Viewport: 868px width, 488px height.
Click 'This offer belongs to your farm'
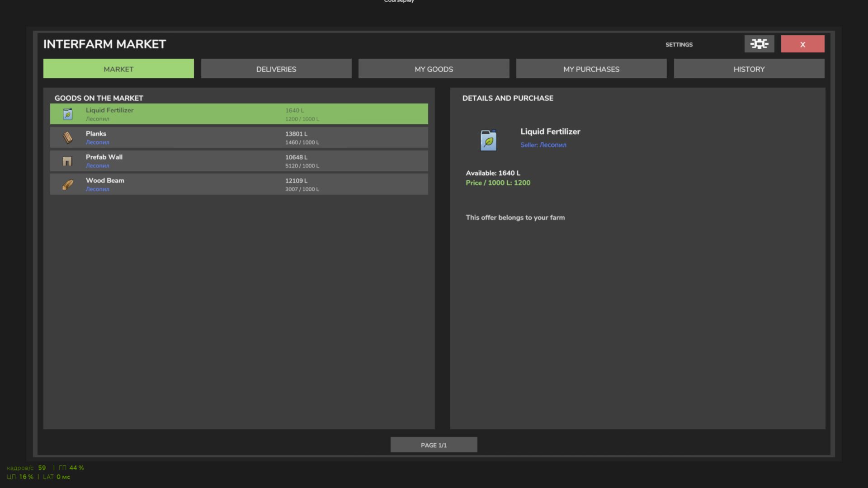pyautogui.click(x=515, y=217)
